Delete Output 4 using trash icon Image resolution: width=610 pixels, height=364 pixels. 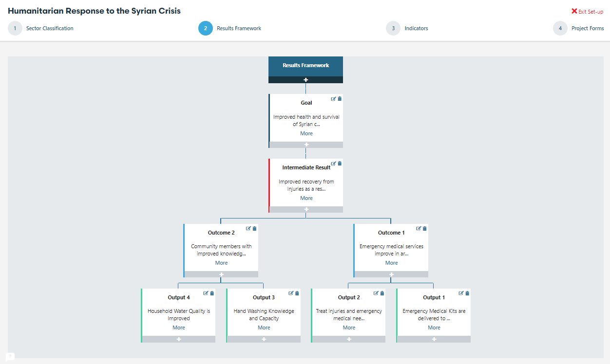(x=212, y=293)
